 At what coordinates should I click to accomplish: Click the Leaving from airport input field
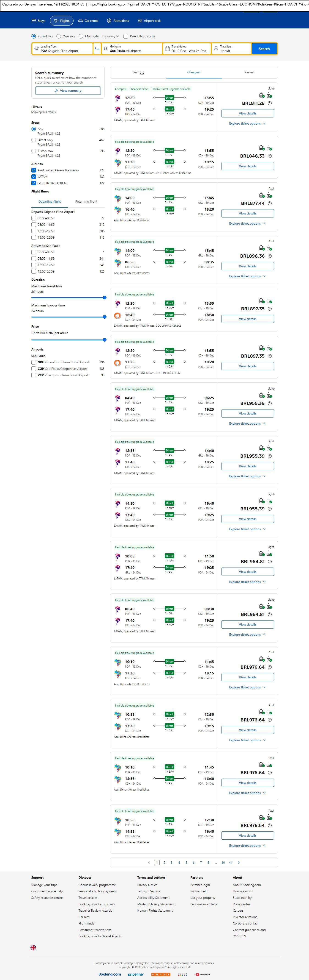[63, 49]
